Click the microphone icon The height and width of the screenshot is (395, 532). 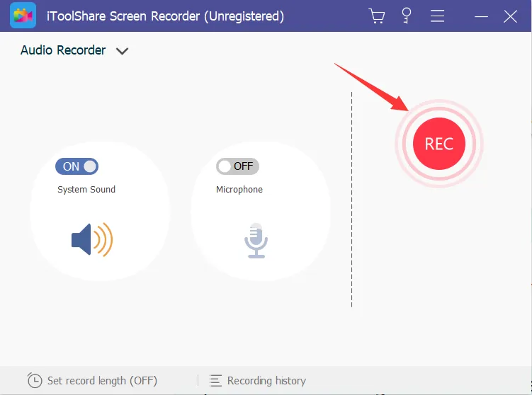(256, 241)
